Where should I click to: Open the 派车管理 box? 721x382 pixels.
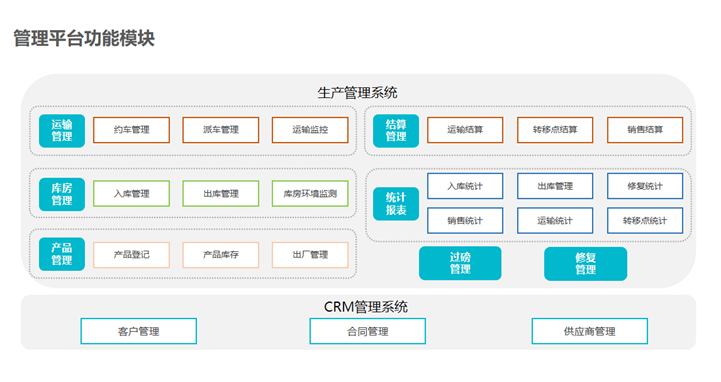pos(221,130)
